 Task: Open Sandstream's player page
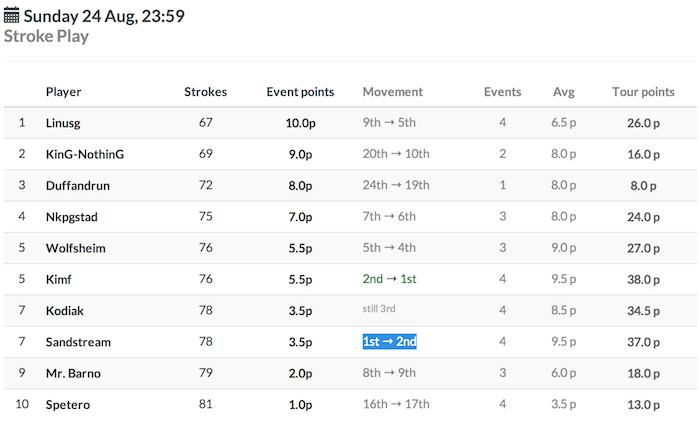point(78,342)
